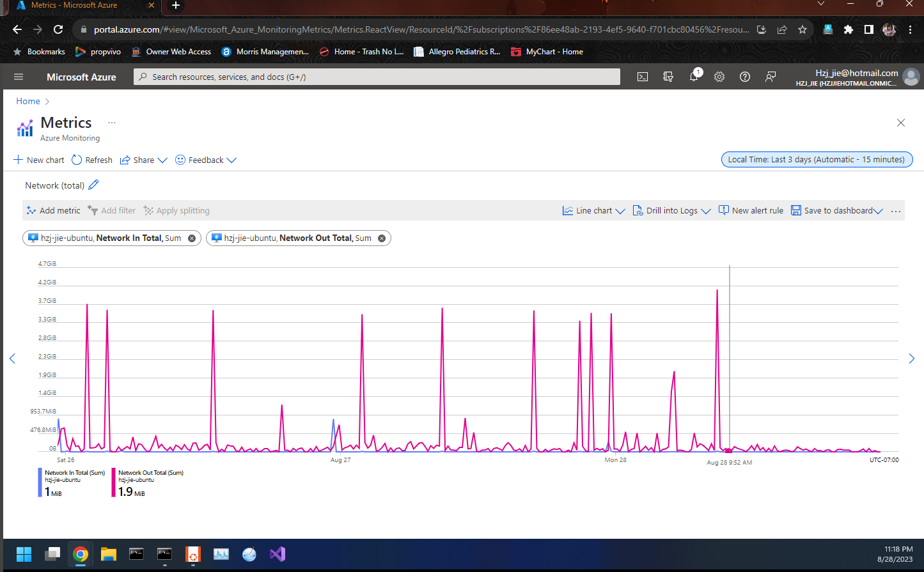Rename chart with the pencil edit icon
Screen dimensions: 924x572
point(92,185)
